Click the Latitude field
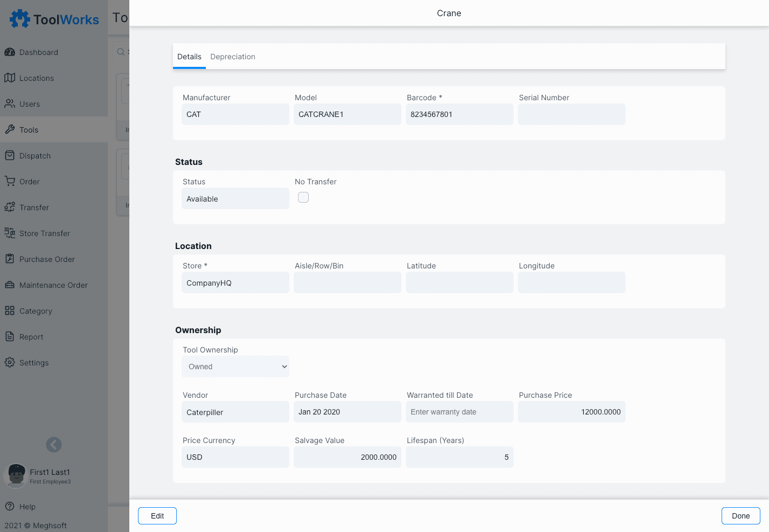769x532 pixels. pos(460,282)
